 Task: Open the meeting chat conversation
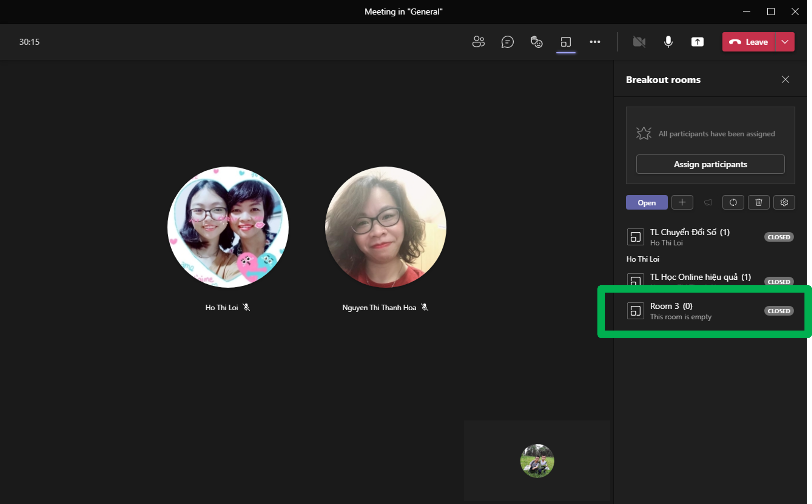(507, 42)
